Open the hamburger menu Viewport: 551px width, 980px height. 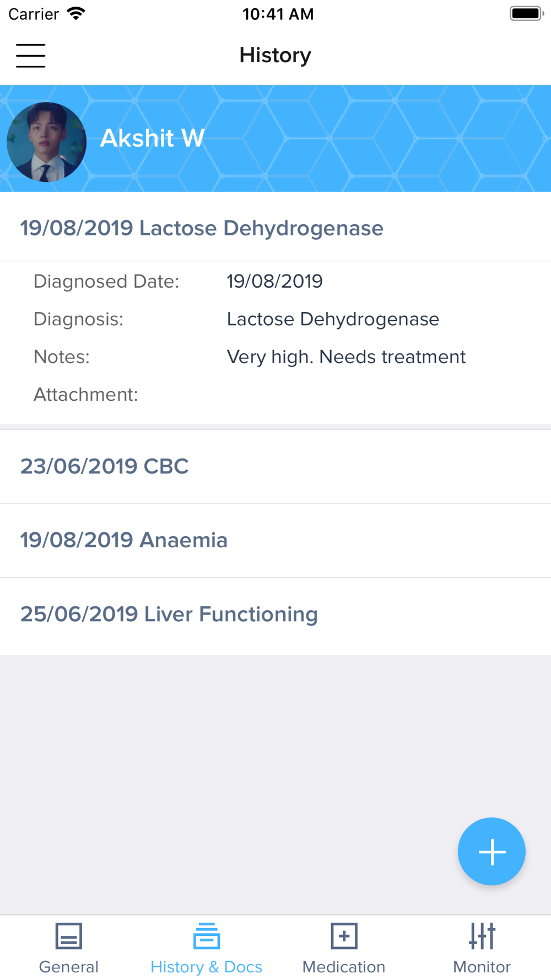(30, 56)
